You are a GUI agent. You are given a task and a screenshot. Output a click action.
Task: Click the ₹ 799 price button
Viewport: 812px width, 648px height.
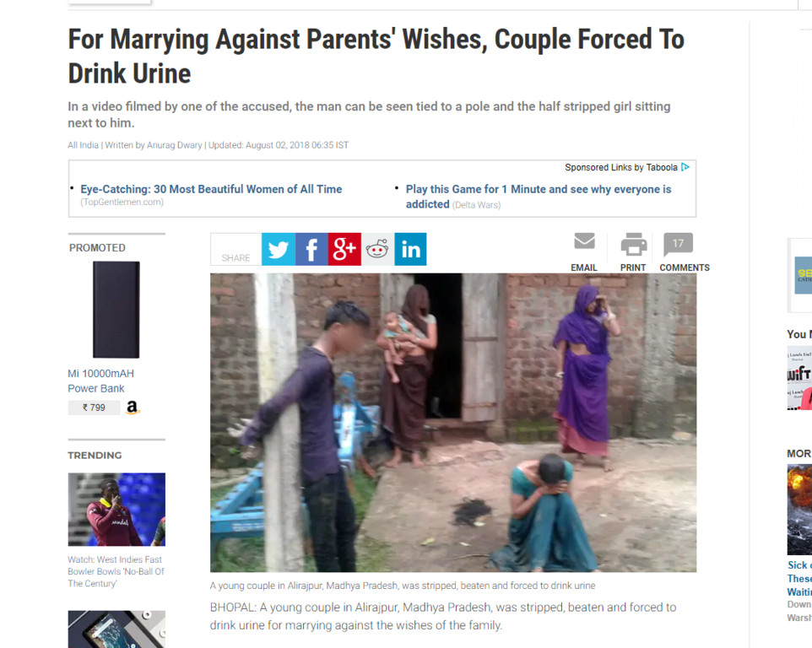(x=94, y=408)
